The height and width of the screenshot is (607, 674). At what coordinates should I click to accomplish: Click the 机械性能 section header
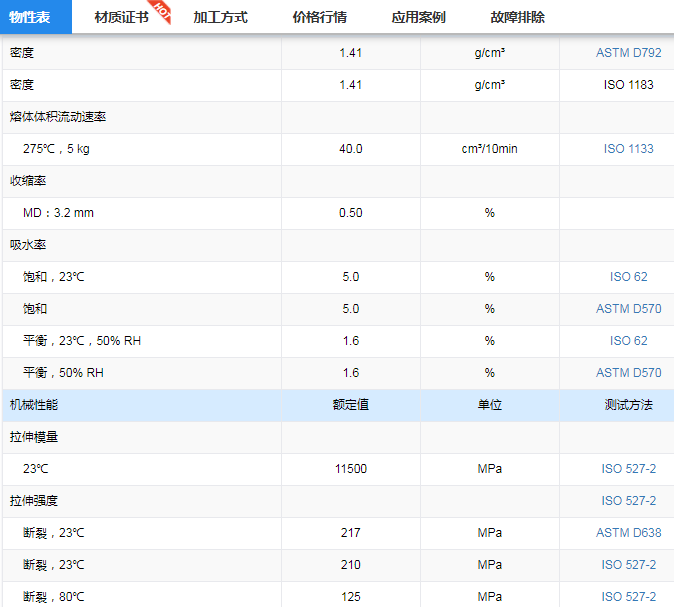[x=35, y=405]
